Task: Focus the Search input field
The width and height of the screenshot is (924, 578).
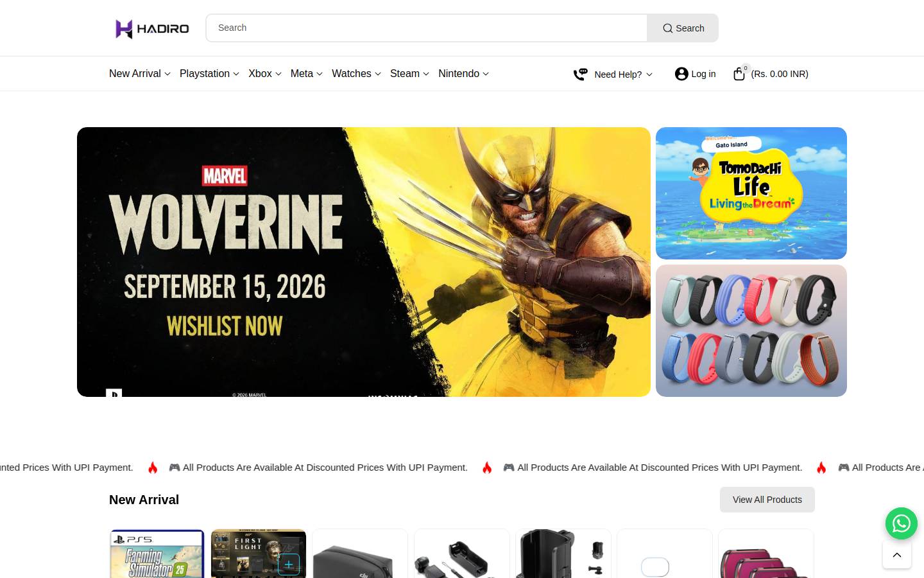Action: coord(427,28)
